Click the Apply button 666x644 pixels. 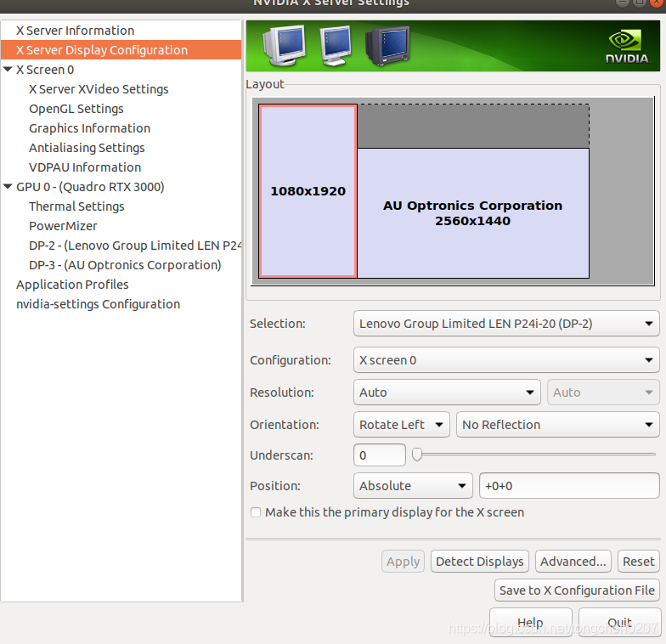[x=403, y=562]
